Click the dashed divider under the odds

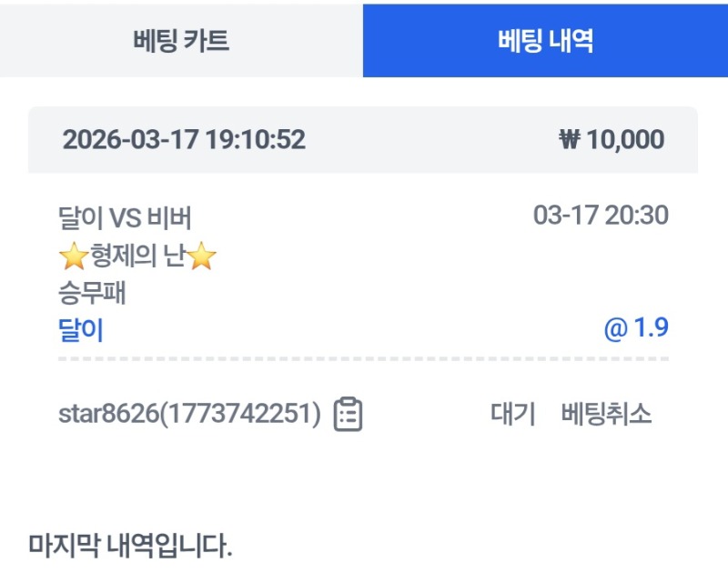pos(363,359)
